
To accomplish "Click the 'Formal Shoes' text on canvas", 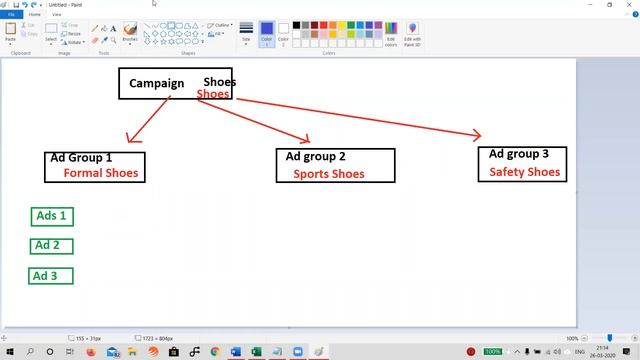I will click(101, 173).
